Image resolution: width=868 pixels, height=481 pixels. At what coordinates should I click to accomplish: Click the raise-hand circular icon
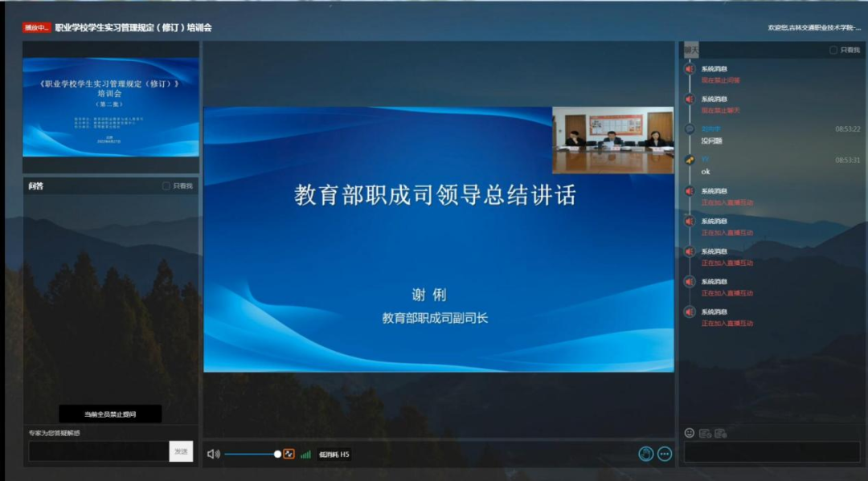pos(645,454)
